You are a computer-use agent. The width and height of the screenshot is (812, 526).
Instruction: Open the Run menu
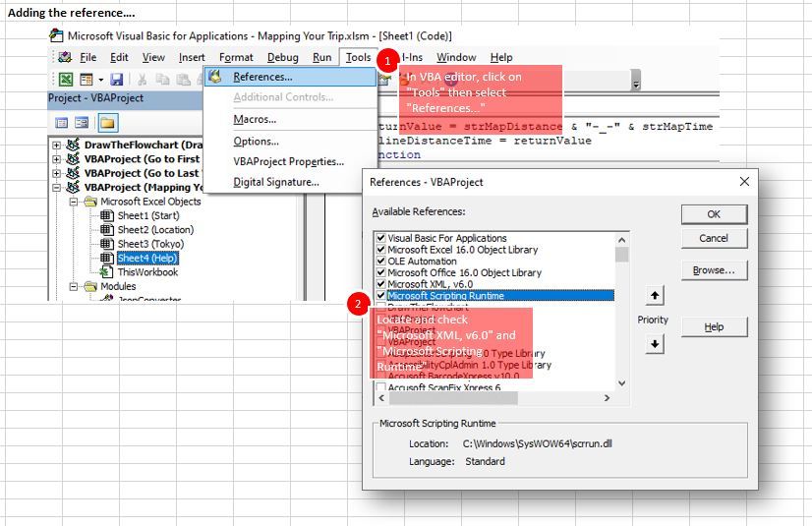click(322, 57)
